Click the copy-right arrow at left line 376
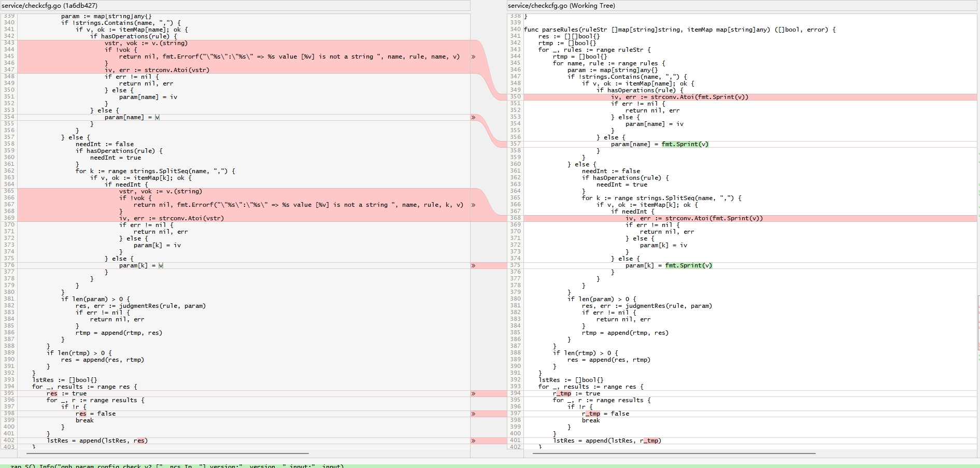980x468 pixels. tap(473, 265)
